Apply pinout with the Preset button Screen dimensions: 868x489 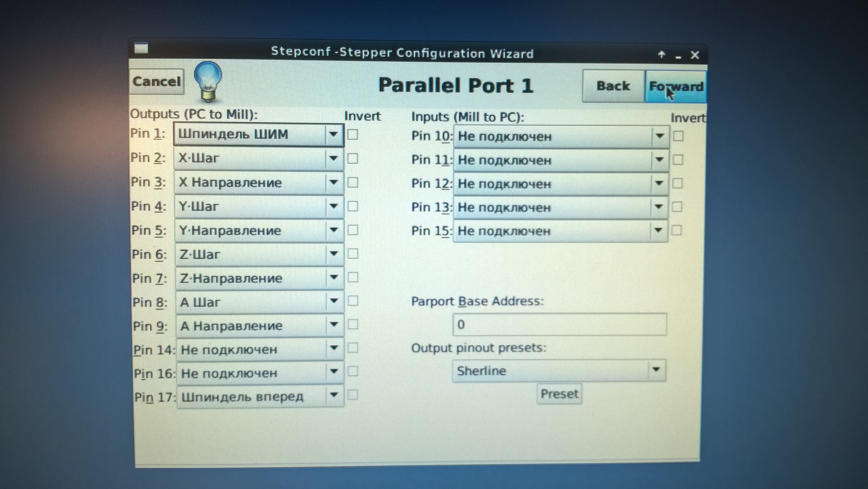pos(559,394)
